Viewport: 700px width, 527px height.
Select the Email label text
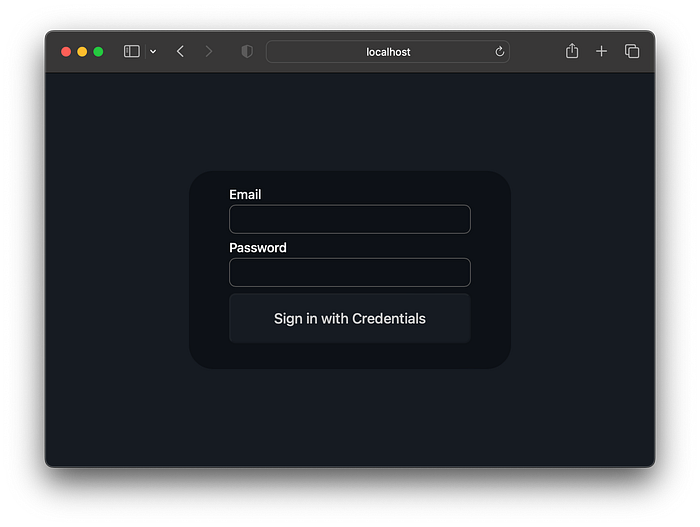[245, 194]
